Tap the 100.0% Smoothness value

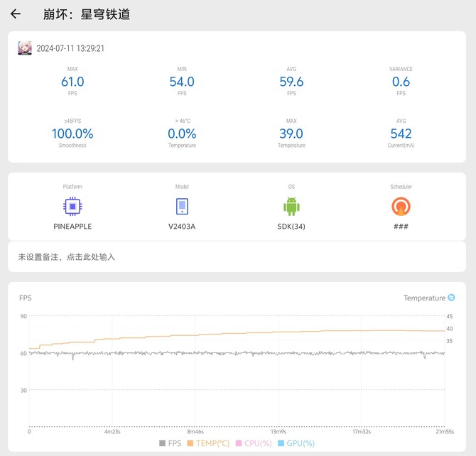coord(72,134)
